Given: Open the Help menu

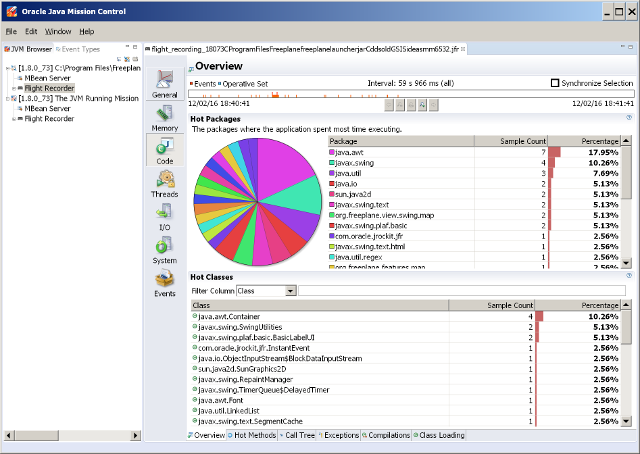Looking at the screenshot, I should click(x=87, y=31).
